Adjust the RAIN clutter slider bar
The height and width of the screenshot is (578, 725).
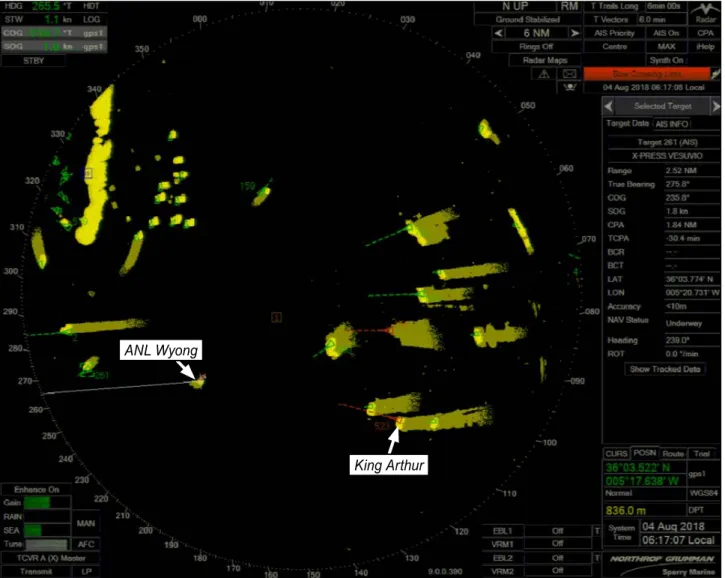47,517
